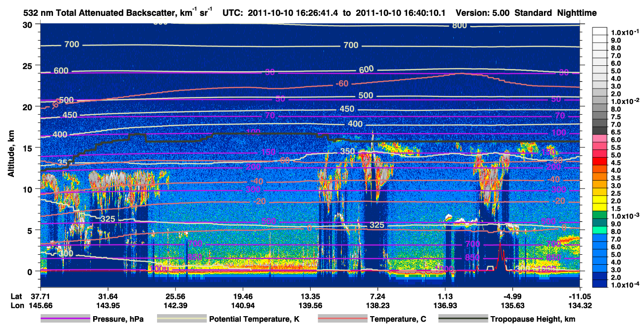Click the salmon Temperature legend line sample

(x=342, y=319)
